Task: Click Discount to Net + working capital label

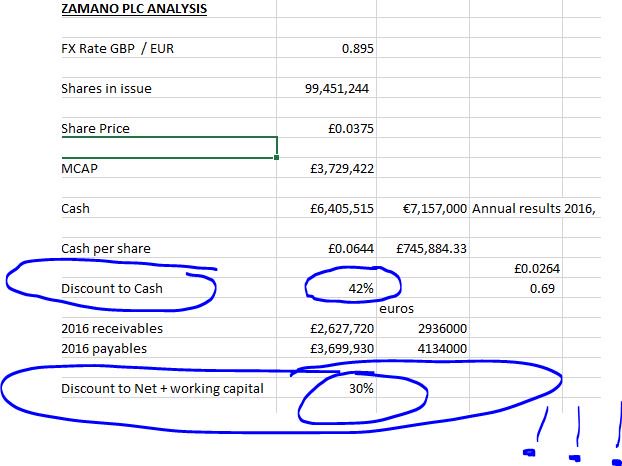Action: tap(162, 388)
